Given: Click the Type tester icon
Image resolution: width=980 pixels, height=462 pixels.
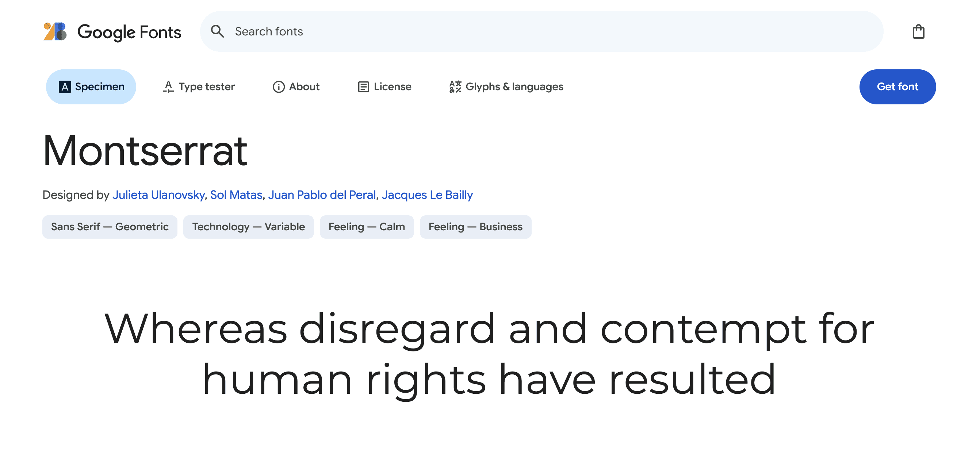Looking at the screenshot, I should [168, 87].
